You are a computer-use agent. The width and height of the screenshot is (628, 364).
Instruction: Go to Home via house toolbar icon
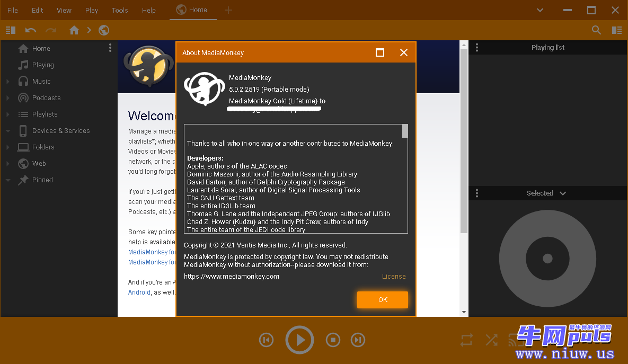point(74,30)
